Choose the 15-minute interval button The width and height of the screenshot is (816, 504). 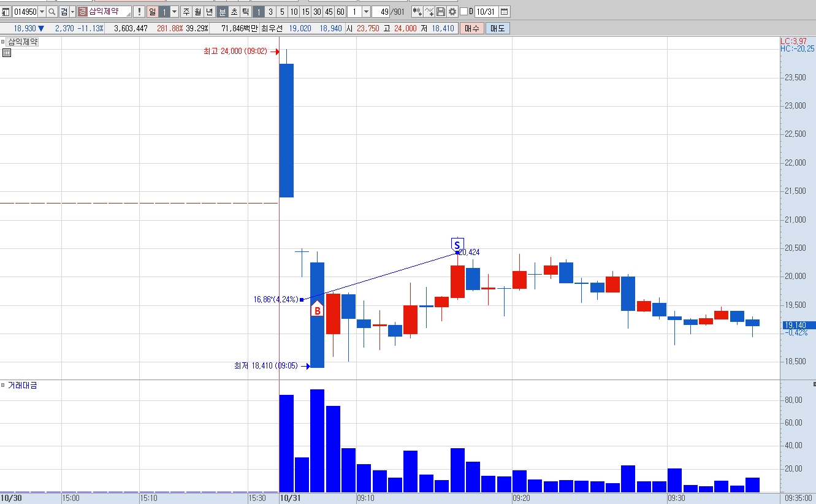[x=305, y=12]
